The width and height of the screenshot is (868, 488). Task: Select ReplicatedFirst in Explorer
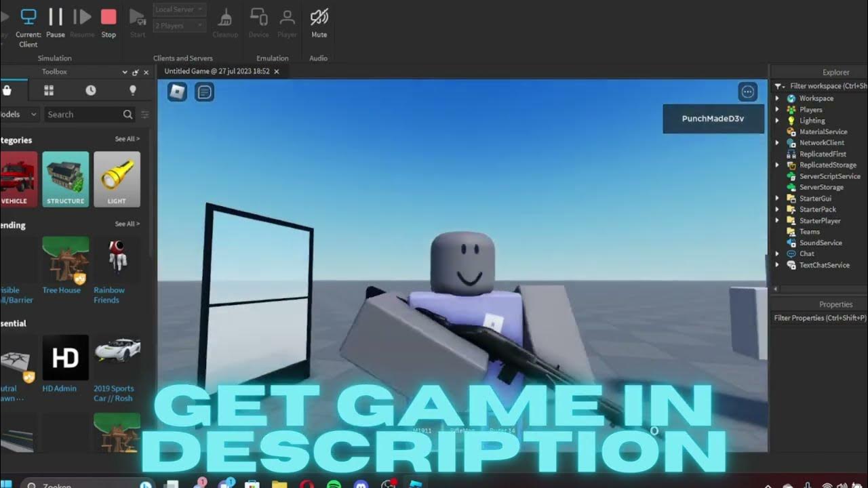[x=822, y=154]
